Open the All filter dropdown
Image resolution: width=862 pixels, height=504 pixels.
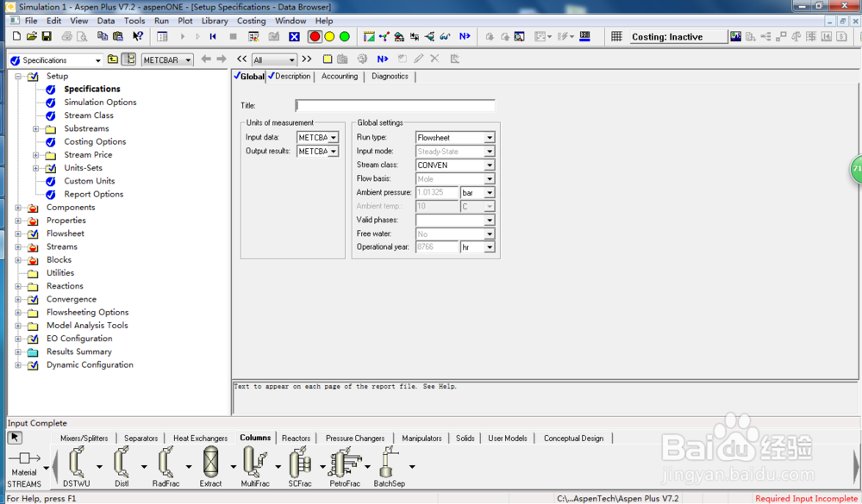pyautogui.click(x=291, y=60)
